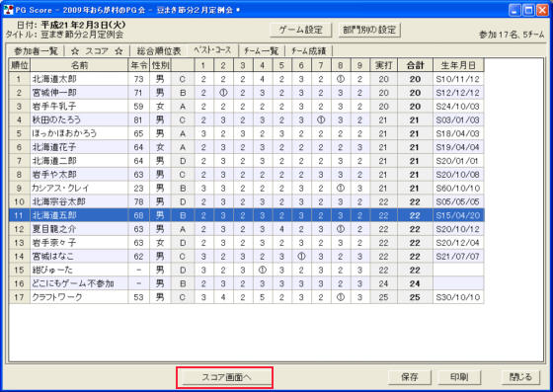The width and height of the screenshot is (553, 392).
Task: Minimize the PG Score window
Action: pos(515,10)
